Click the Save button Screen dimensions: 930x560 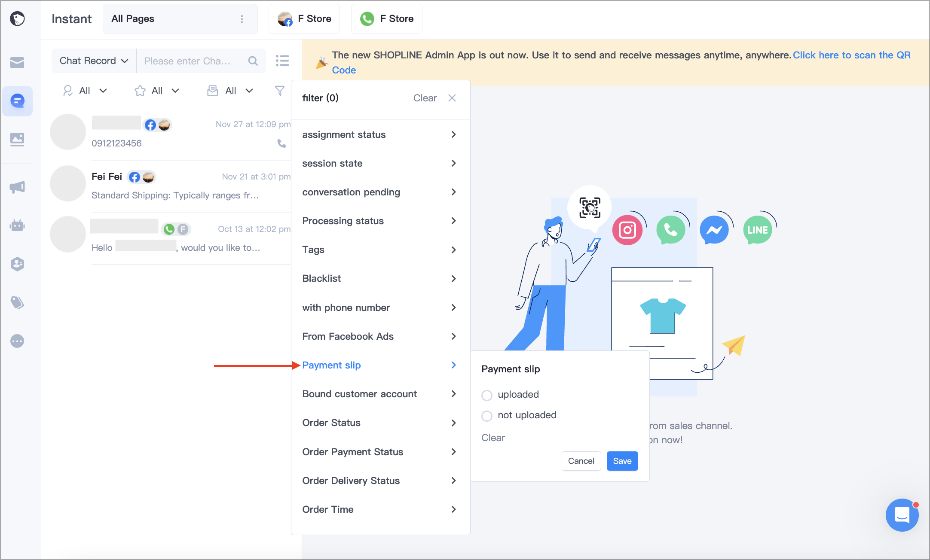[x=622, y=461]
